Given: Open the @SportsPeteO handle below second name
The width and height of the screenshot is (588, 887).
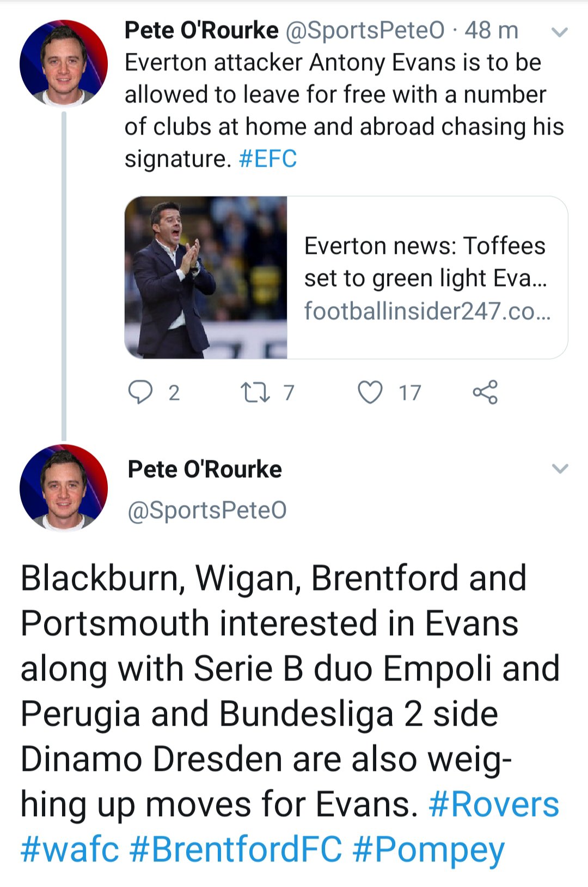Looking at the screenshot, I should click(x=207, y=510).
